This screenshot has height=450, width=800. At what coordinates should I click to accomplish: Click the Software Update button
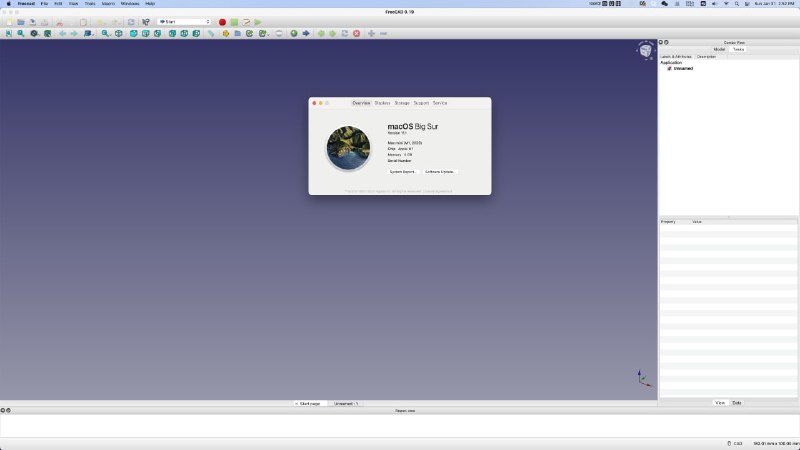point(440,172)
